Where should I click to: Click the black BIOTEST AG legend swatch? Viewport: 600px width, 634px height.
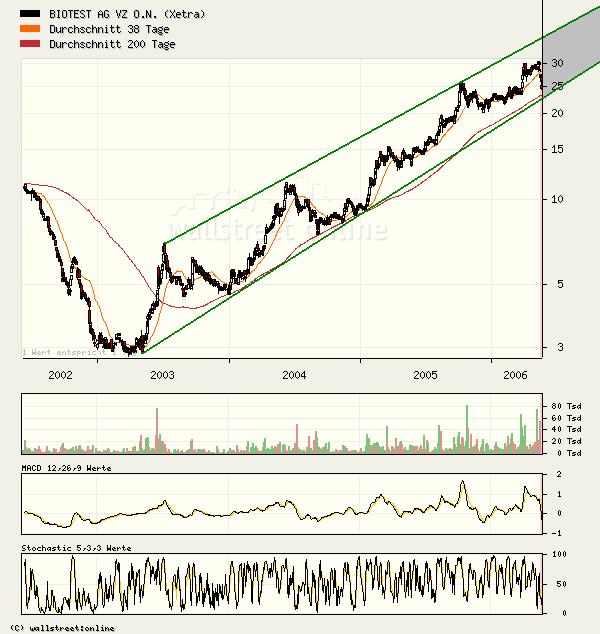(31, 15)
